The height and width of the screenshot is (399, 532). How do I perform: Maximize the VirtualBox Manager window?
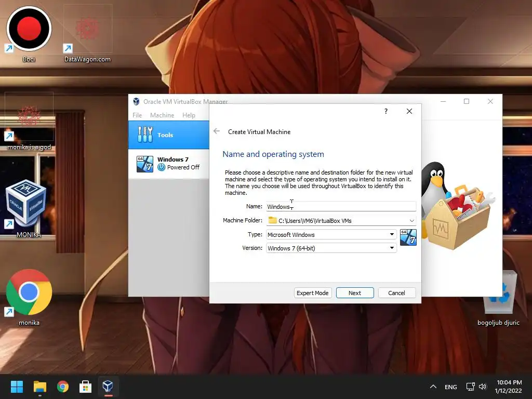pyautogui.click(x=467, y=101)
